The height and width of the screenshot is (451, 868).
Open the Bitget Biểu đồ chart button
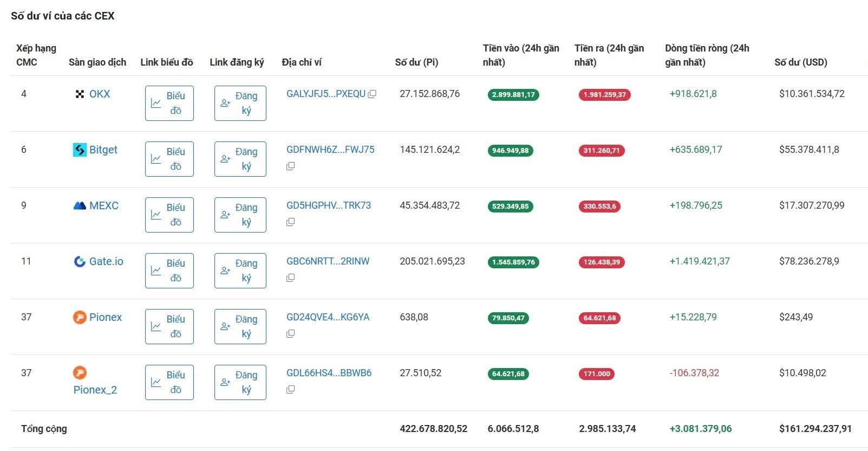tap(169, 159)
